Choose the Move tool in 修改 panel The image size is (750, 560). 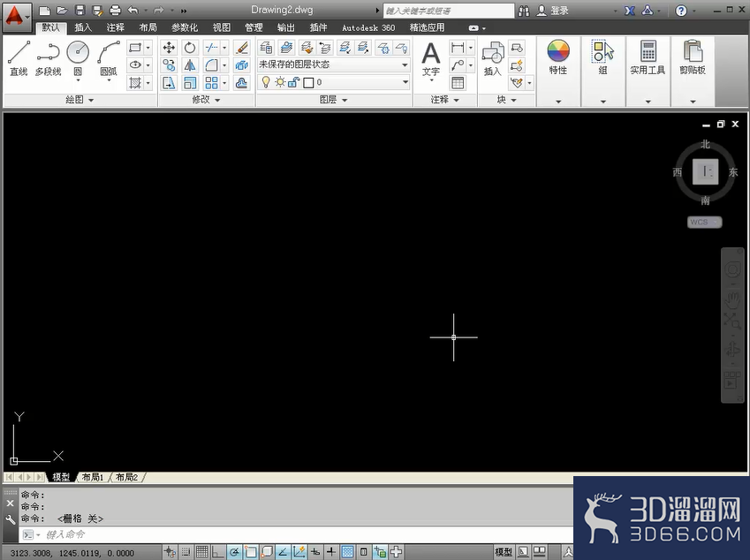tap(169, 48)
